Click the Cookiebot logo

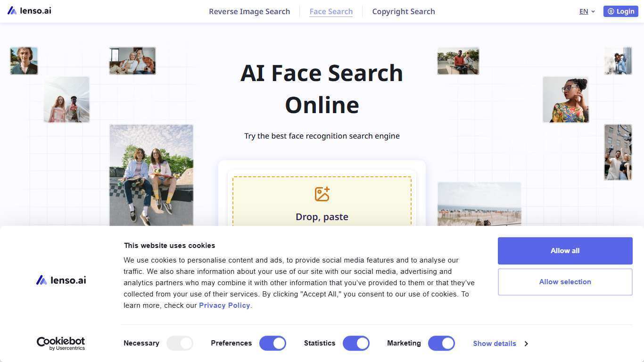pyautogui.click(x=60, y=343)
